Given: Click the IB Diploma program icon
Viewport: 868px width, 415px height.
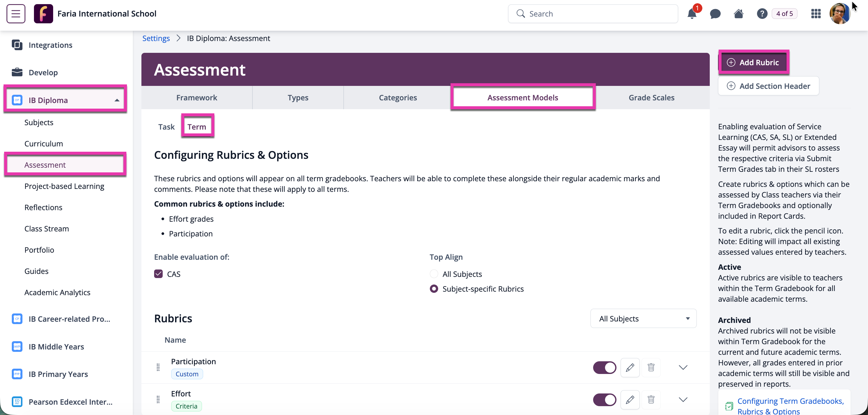Looking at the screenshot, I should (x=17, y=100).
